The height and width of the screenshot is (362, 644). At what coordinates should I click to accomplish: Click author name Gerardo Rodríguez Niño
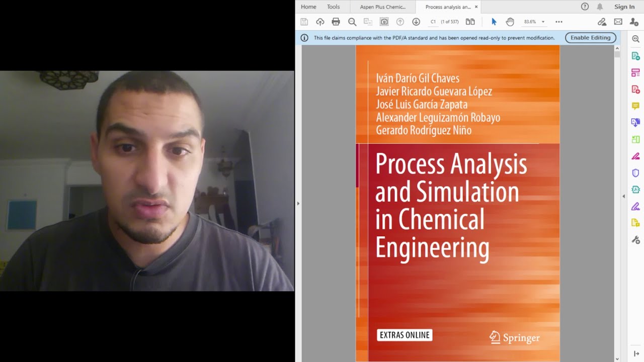[424, 130]
